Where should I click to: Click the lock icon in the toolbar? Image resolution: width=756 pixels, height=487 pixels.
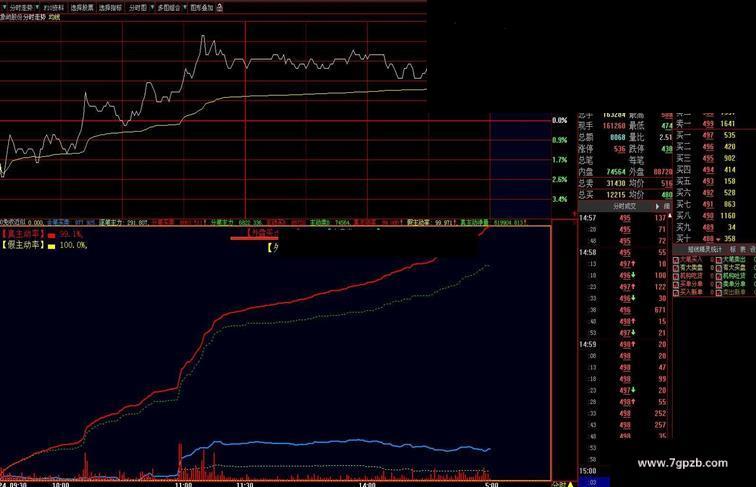[219, 7]
